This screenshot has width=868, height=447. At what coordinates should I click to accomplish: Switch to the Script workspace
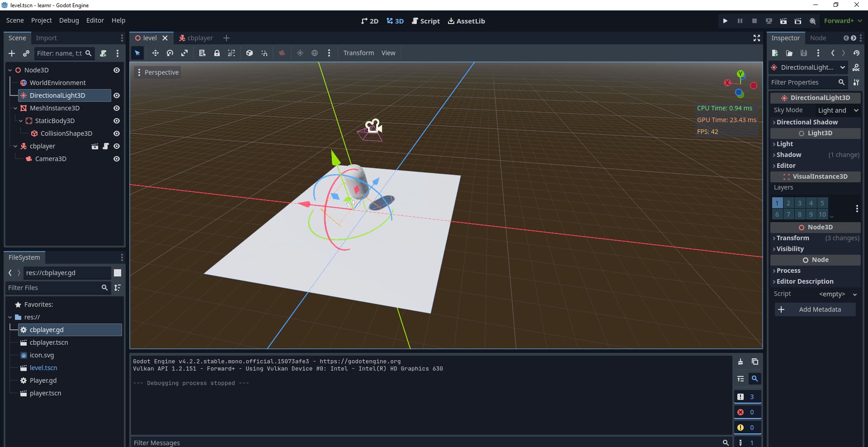[426, 21]
